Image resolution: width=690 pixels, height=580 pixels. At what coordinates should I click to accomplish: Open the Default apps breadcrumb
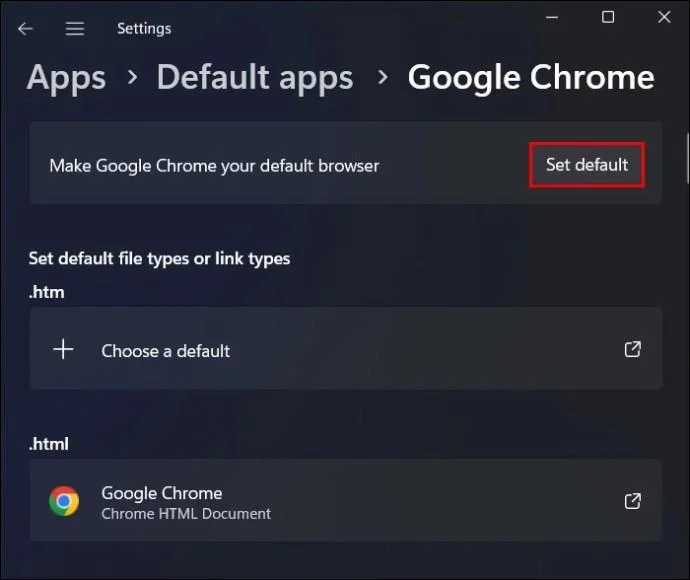pyautogui.click(x=255, y=77)
